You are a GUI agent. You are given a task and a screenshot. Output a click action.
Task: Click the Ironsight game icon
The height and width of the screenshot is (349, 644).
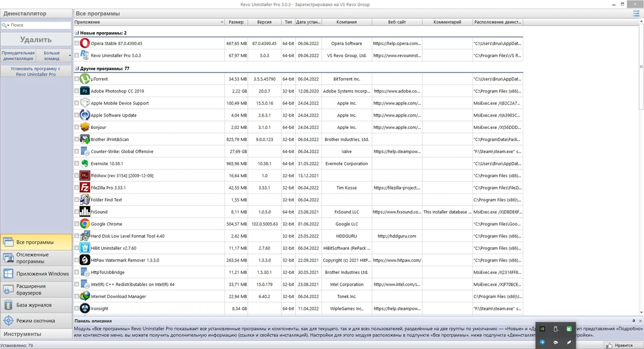pos(85,309)
